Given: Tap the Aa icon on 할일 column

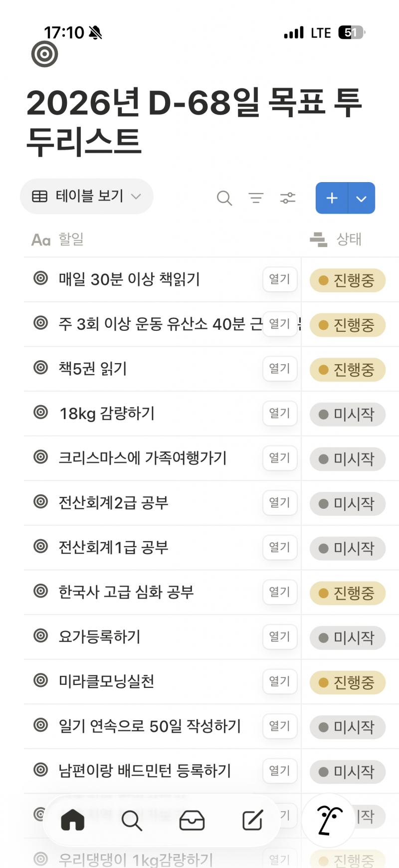Looking at the screenshot, I should click(x=40, y=240).
